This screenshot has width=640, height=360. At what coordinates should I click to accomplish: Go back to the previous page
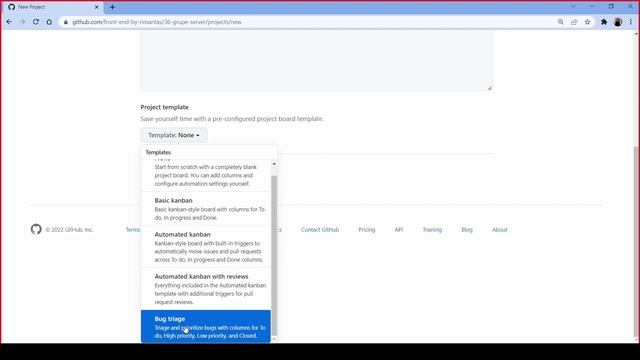pos(9,22)
